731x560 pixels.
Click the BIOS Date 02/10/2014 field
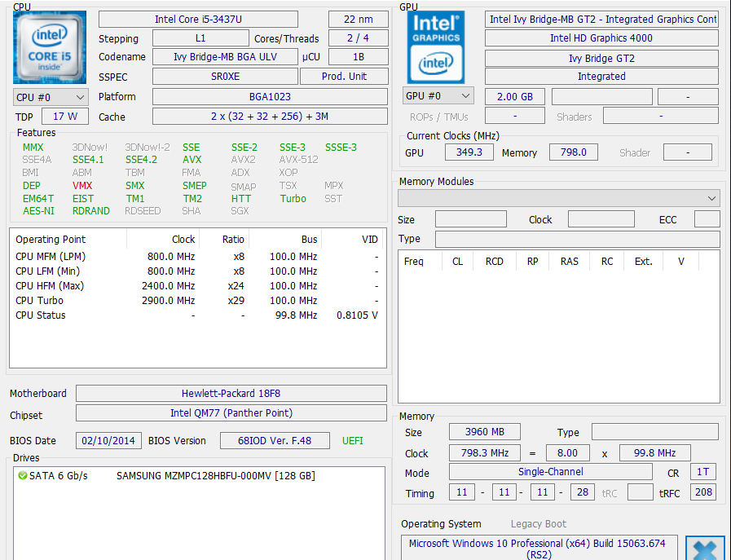click(108, 441)
